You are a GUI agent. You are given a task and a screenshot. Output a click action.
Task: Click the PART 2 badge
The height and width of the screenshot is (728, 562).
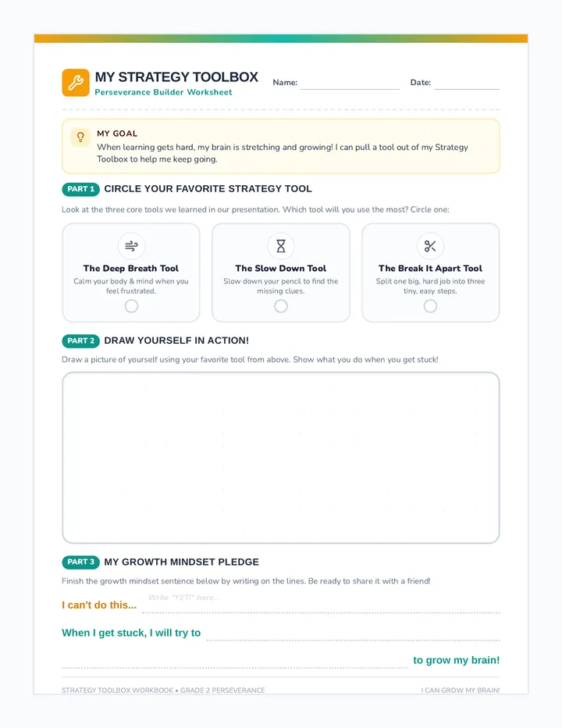pos(80,341)
